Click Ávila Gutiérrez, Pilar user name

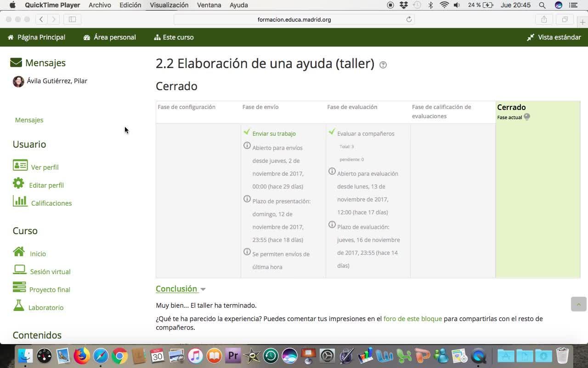pyautogui.click(x=57, y=81)
